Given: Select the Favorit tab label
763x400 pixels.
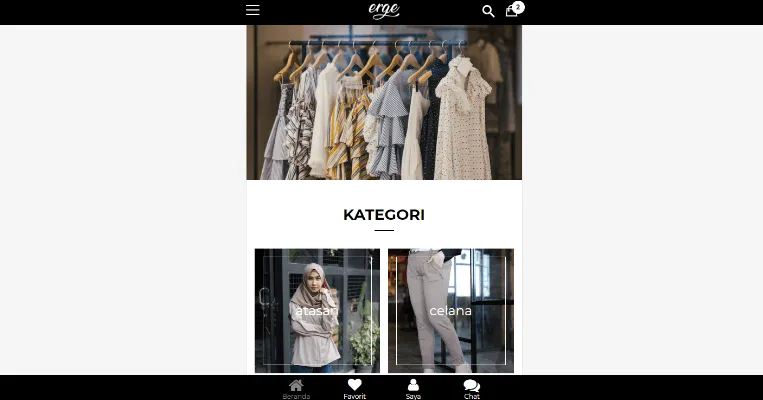Looking at the screenshot, I should tap(354, 396).
